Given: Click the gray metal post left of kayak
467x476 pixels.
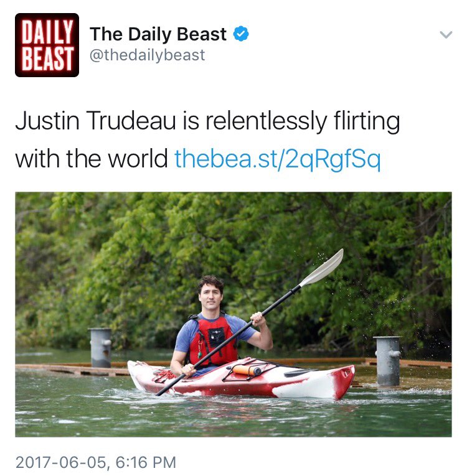Looking at the screenshot, I should tap(101, 348).
